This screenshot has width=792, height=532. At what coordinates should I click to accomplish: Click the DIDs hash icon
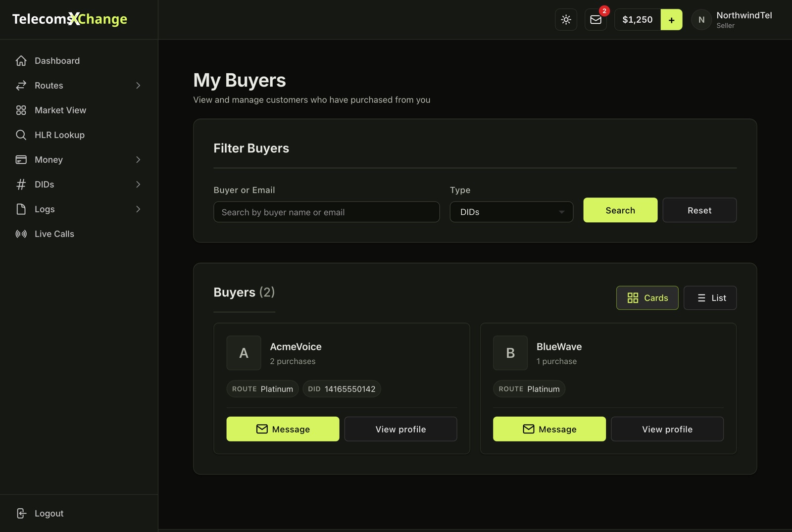tap(21, 185)
